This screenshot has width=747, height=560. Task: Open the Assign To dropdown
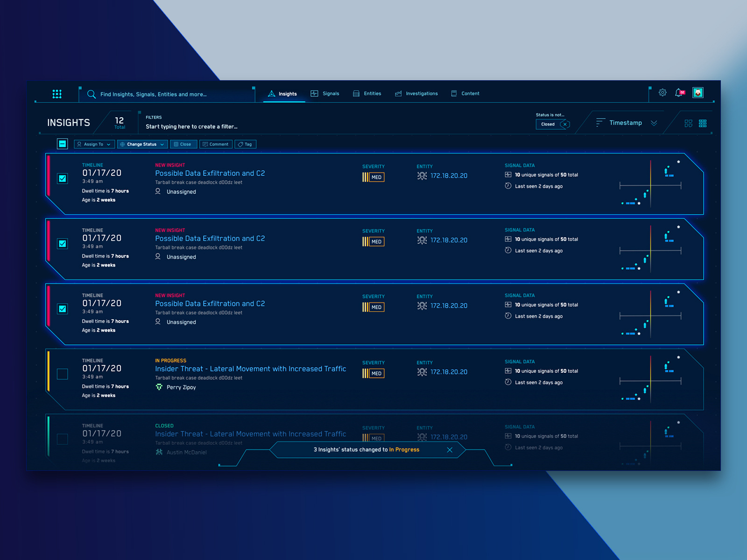click(94, 144)
